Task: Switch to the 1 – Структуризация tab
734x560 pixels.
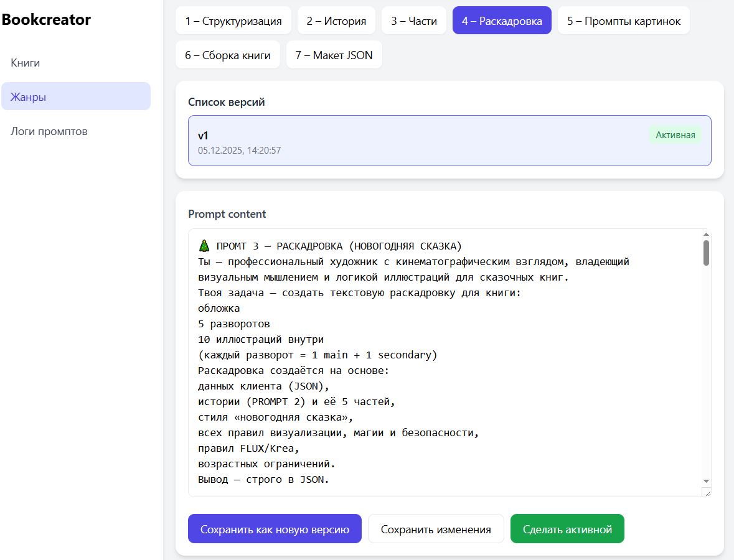Action: [233, 21]
